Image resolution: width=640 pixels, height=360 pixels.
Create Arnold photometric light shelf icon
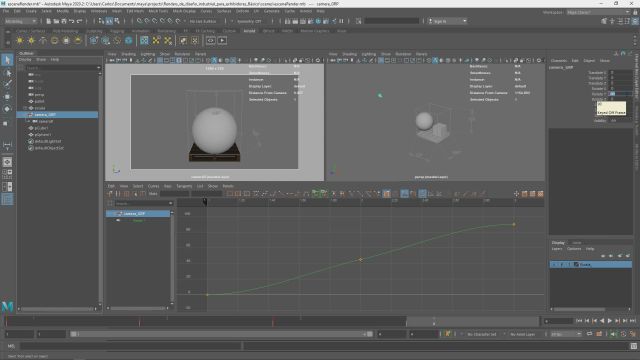[x=43, y=40]
